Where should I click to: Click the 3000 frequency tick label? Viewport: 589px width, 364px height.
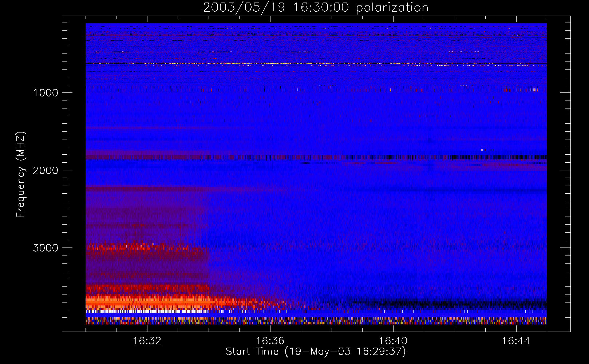(x=46, y=248)
